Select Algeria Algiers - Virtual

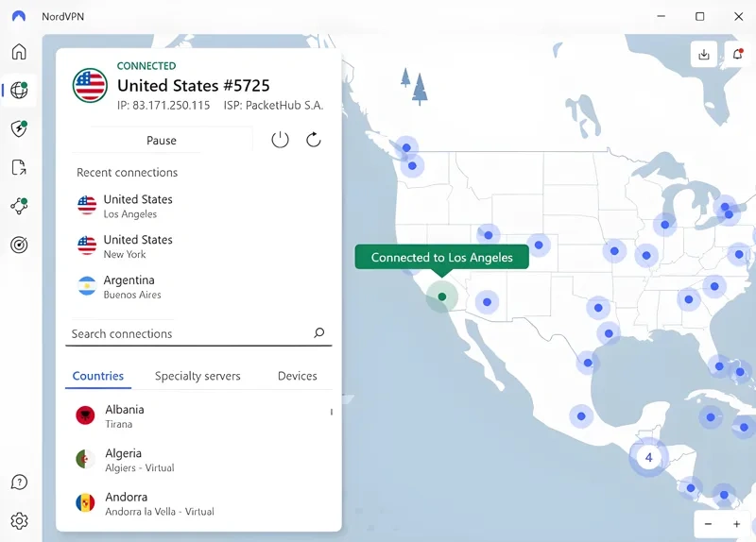198,460
